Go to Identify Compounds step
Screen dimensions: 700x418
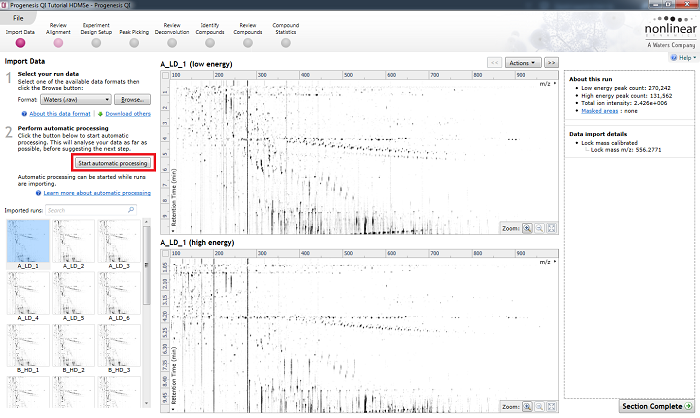pyautogui.click(x=210, y=43)
